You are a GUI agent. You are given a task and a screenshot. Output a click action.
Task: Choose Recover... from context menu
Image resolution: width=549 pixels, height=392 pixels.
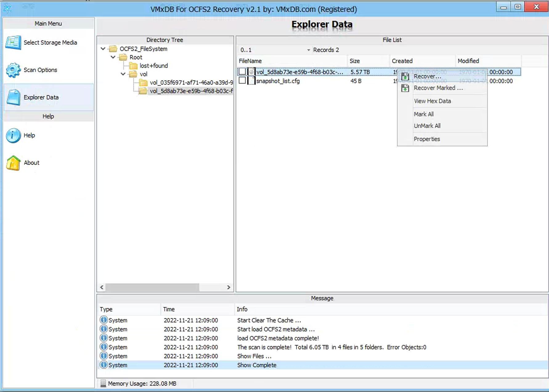pyautogui.click(x=442, y=76)
